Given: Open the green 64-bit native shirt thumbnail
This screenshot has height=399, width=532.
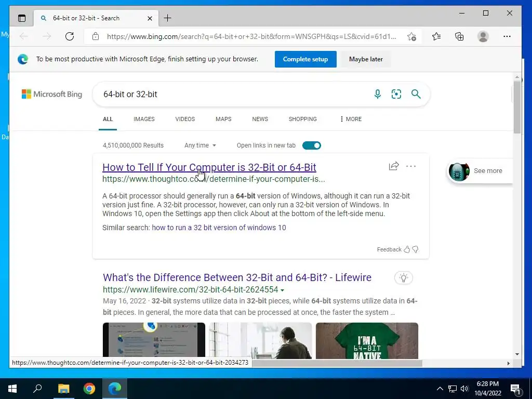Looking at the screenshot, I should coord(367,341).
